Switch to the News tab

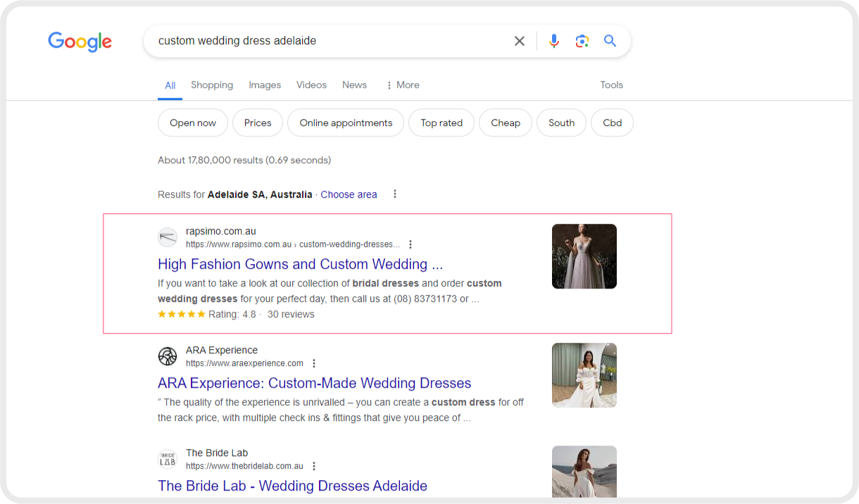click(354, 84)
